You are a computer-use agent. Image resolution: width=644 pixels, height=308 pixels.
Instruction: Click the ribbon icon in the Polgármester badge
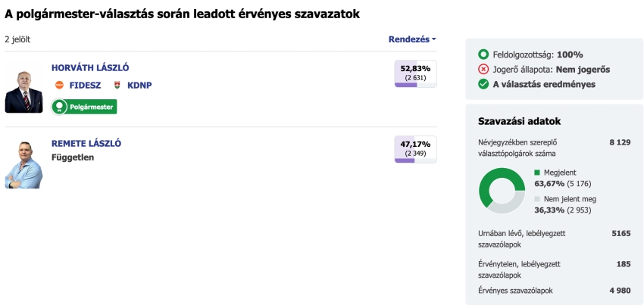[60, 107]
